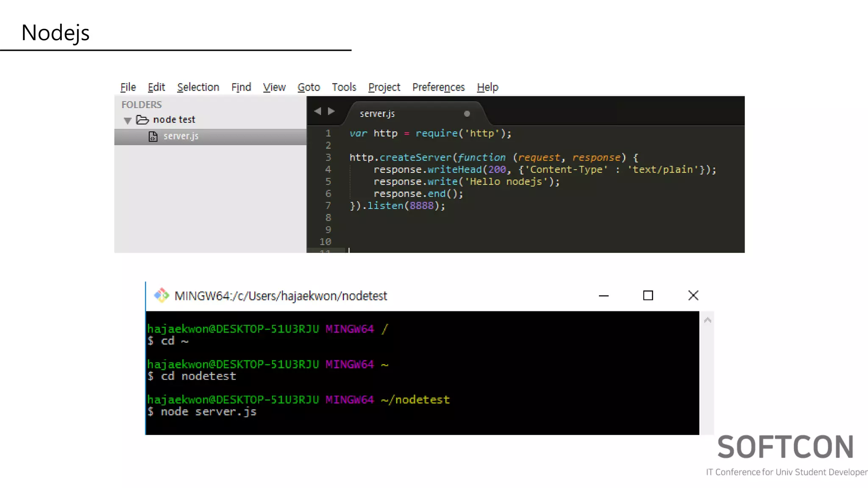Click writeHead on line 4
The image size is (868, 488).
pyautogui.click(x=455, y=169)
